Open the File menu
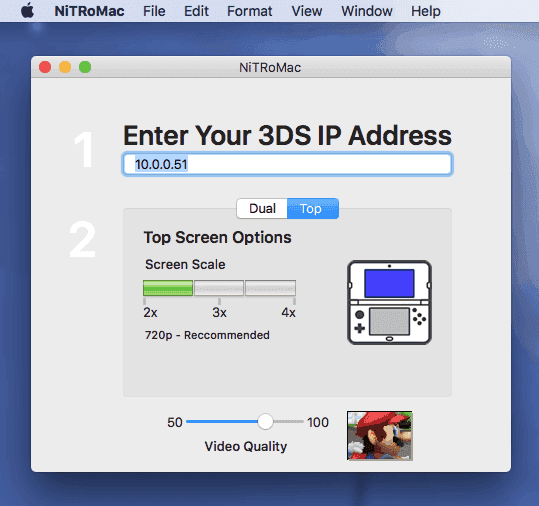The image size is (539, 506). [x=154, y=11]
